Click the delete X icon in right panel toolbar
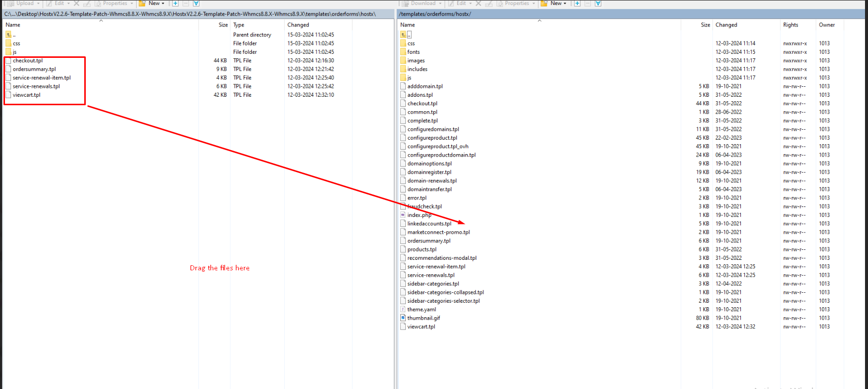 coord(479,3)
